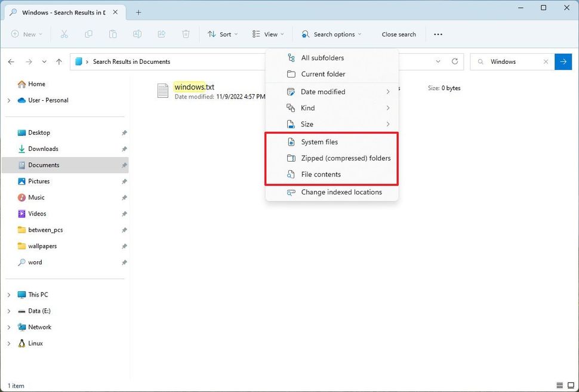The height and width of the screenshot is (392, 579).
Task: Select the Cut tool in the toolbar
Action: [64, 34]
